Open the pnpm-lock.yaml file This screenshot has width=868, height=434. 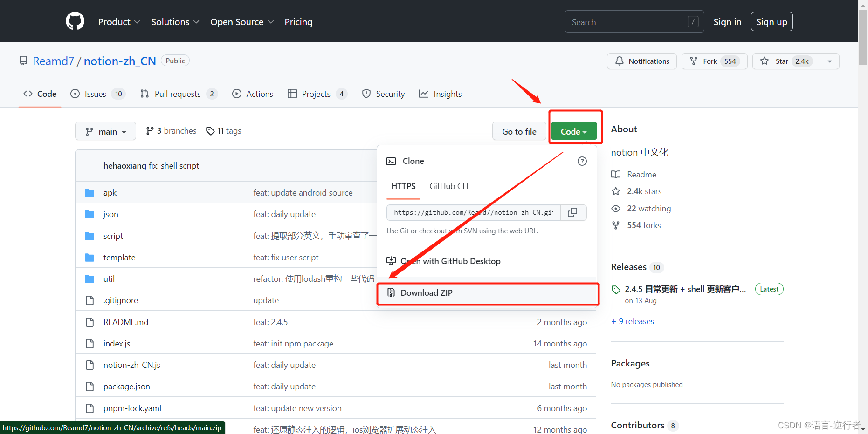pos(132,408)
